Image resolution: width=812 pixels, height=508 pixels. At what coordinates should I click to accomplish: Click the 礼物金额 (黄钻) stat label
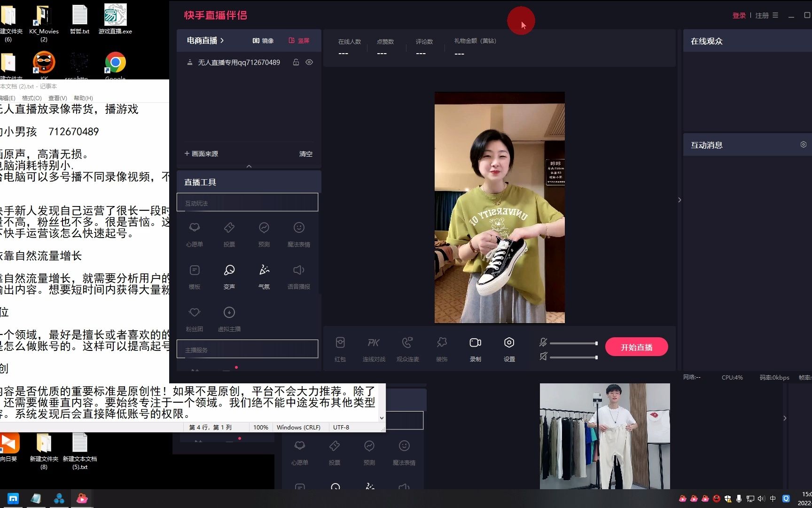tap(475, 41)
